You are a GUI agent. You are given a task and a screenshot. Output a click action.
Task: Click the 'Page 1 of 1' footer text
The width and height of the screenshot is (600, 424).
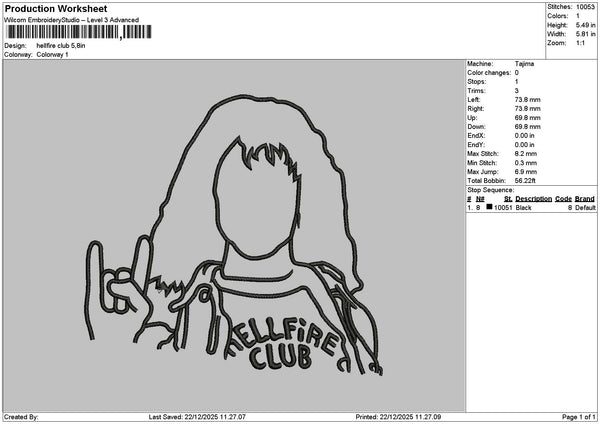(x=579, y=417)
